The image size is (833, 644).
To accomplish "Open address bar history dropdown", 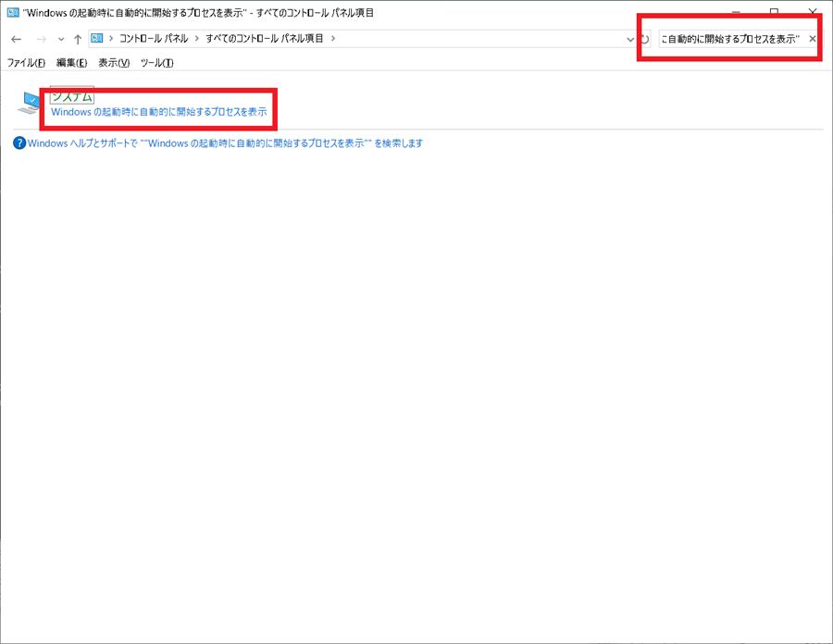I will point(630,39).
